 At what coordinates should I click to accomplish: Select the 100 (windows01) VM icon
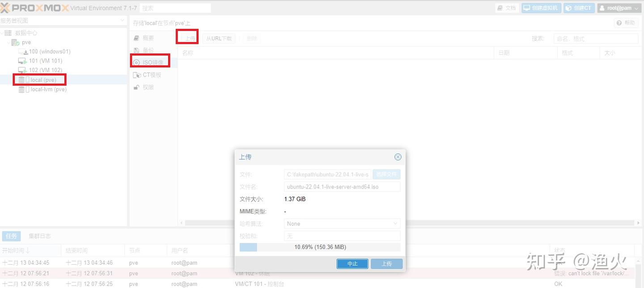click(23, 52)
